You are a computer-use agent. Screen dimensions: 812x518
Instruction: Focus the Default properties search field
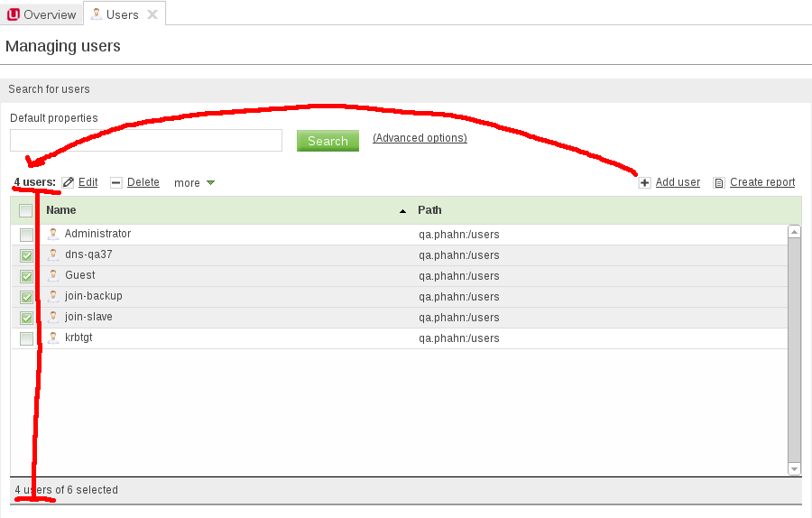pos(146,141)
